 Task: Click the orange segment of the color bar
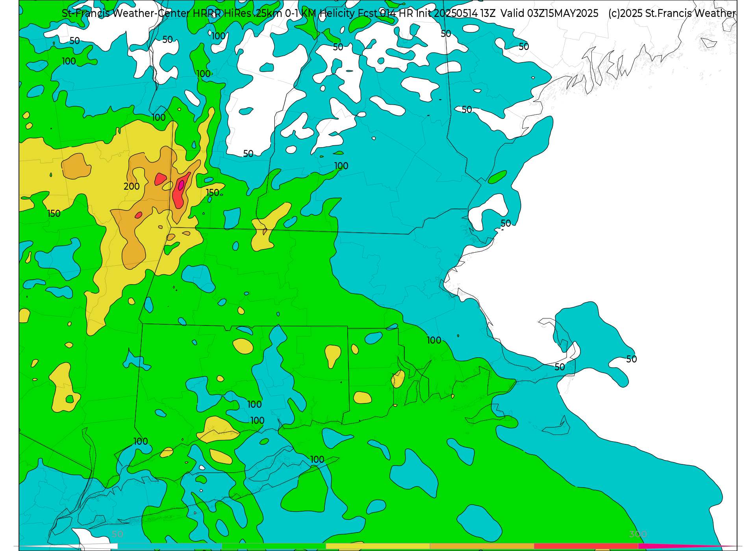482,546
